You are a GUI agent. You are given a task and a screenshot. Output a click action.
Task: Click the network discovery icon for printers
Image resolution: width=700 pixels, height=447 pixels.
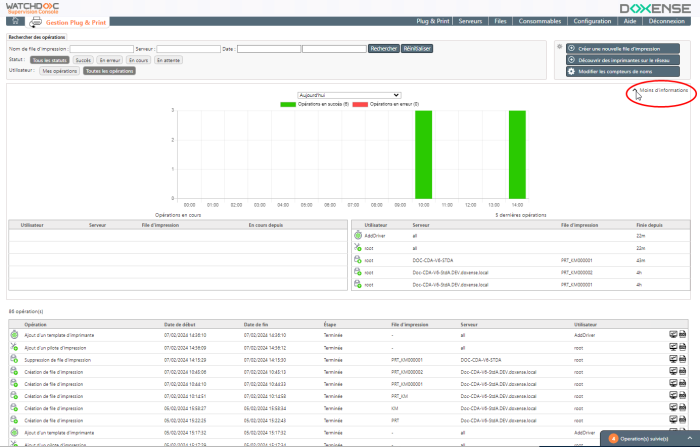click(x=571, y=60)
